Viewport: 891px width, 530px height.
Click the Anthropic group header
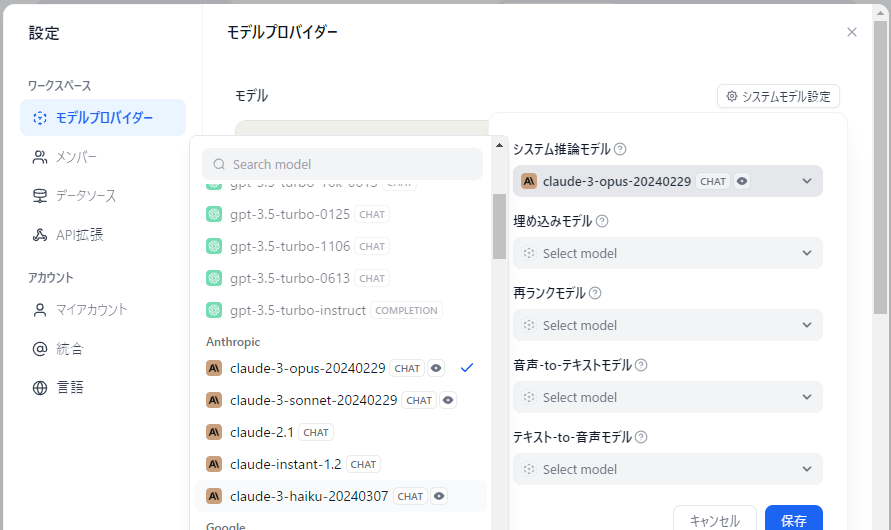pos(233,342)
